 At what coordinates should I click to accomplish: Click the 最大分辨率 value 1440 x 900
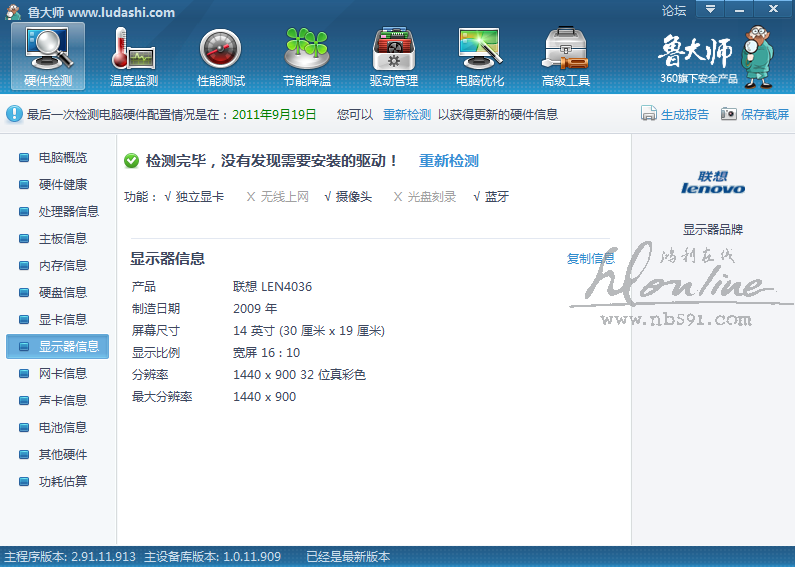click(264, 397)
